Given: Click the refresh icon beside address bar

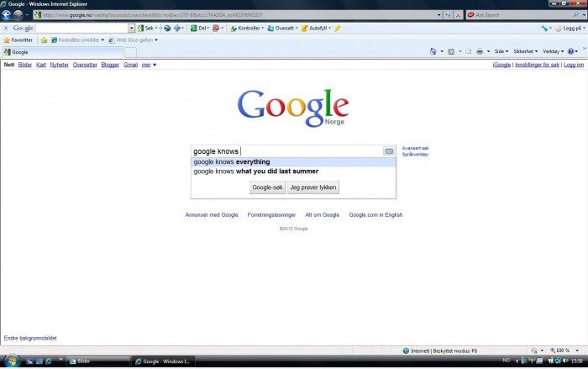Looking at the screenshot, I should pyautogui.click(x=448, y=15).
